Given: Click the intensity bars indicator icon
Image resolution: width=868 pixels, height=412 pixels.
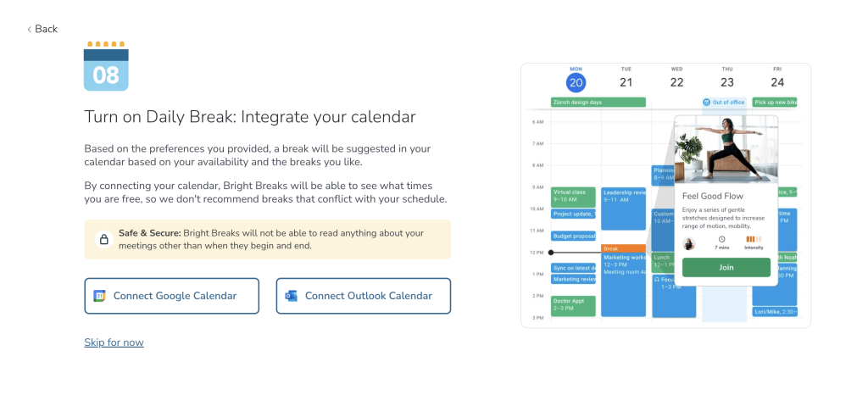Looking at the screenshot, I should 753,239.
